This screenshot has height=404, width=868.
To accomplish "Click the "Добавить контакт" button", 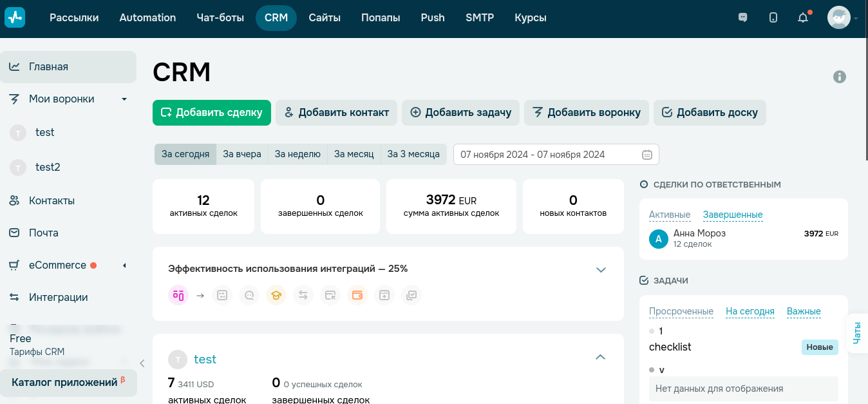I will point(336,112).
